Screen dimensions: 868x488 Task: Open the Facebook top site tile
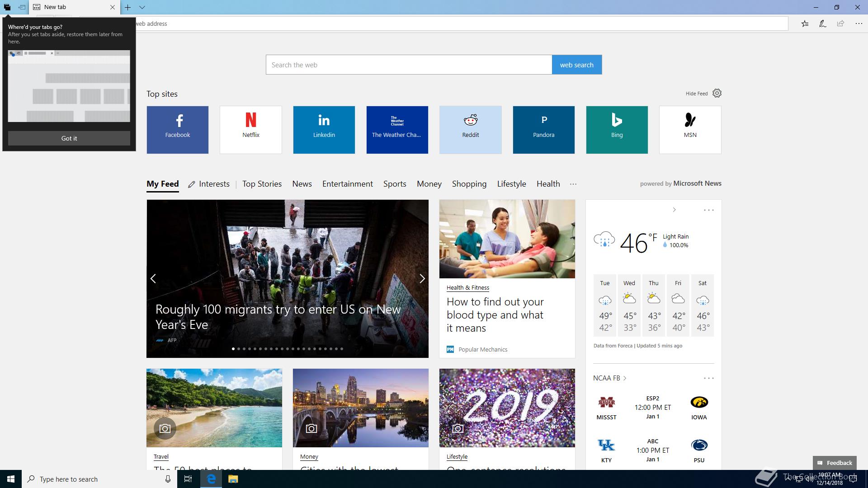[x=178, y=130]
